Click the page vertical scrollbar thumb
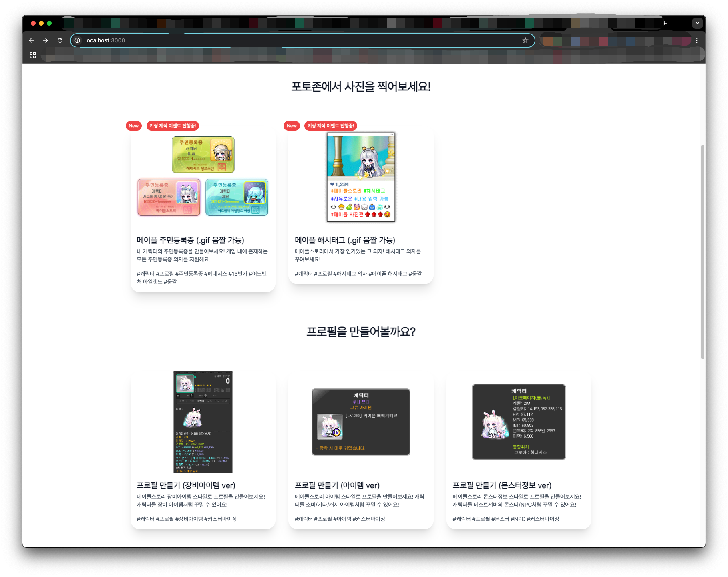 [x=702, y=252]
